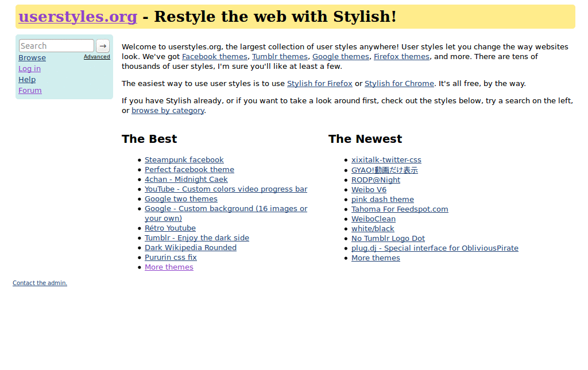588x370 pixels.
Task: Follow Stylish for Chrome link
Action: (x=399, y=84)
